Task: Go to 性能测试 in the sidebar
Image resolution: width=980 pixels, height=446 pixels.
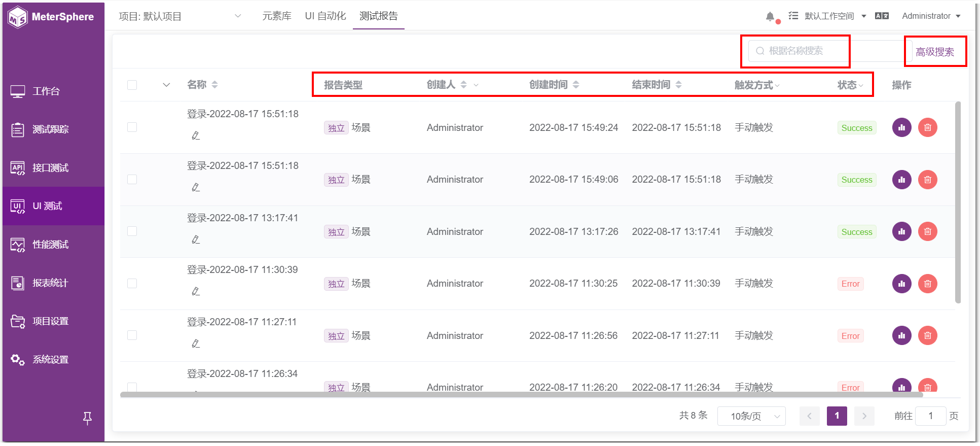Action: [x=53, y=245]
